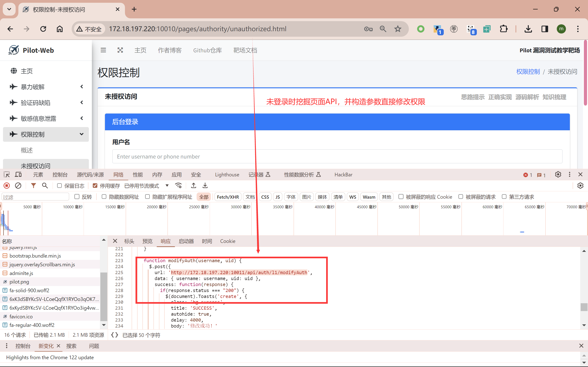Image resolution: width=588 pixels, height=367 pixels.
Task: Uncheck the 停用缓存 checkbox
Action: pos(95,186)
